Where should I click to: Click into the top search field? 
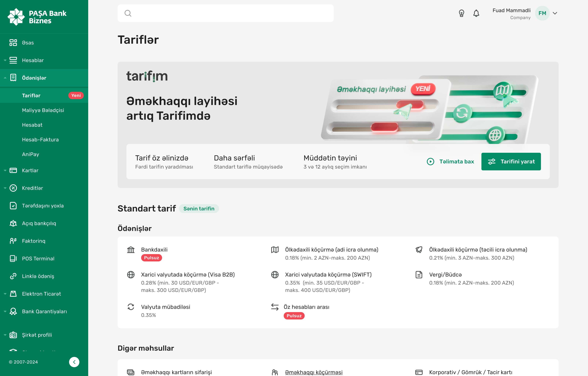pos(225,13)
